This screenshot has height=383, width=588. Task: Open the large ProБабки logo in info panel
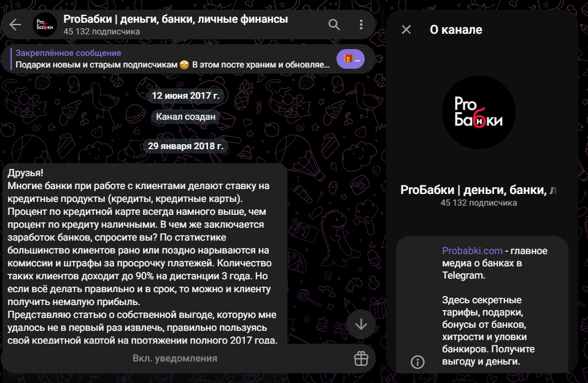[x=478, y=112]
